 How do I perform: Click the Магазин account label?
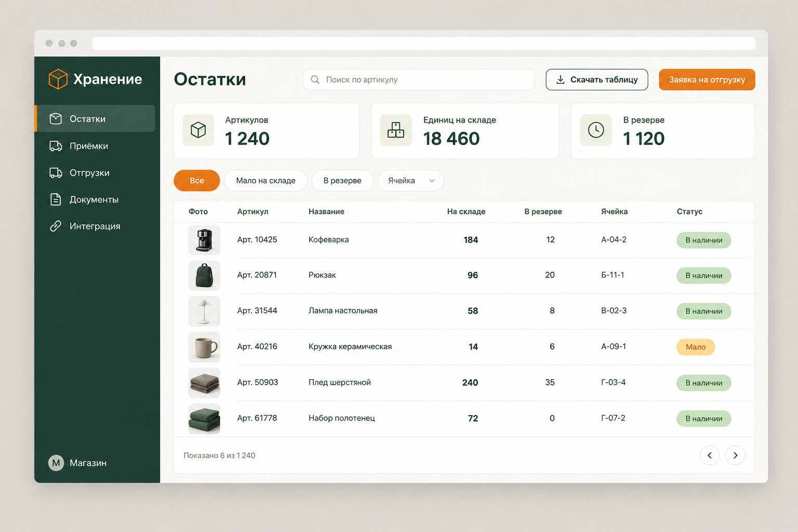tap(88, 463)
